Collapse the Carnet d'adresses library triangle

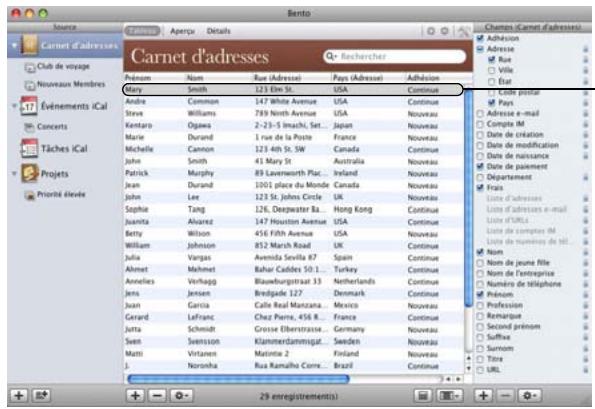pyautogui.click(x=14, y=46)
